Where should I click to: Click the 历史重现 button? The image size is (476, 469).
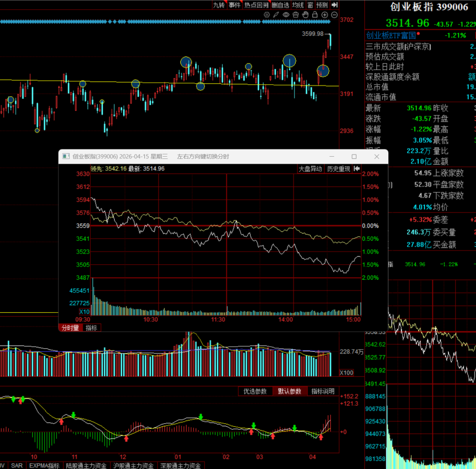(338, 169)
